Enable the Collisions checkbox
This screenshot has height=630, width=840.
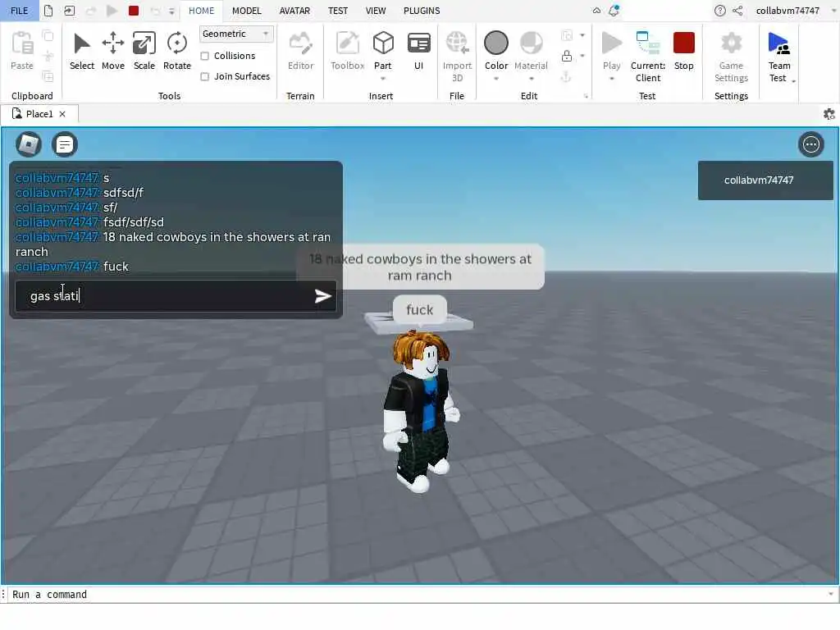click(204, 56)
